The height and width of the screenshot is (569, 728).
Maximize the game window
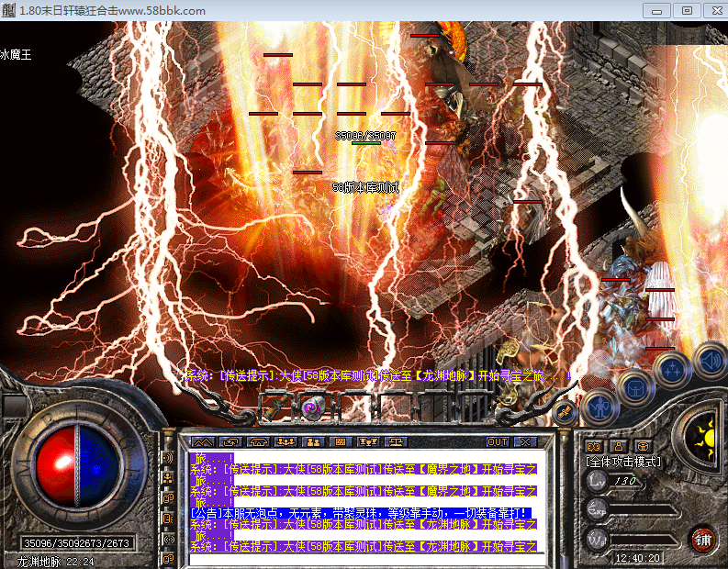click(x=687, y=10)
